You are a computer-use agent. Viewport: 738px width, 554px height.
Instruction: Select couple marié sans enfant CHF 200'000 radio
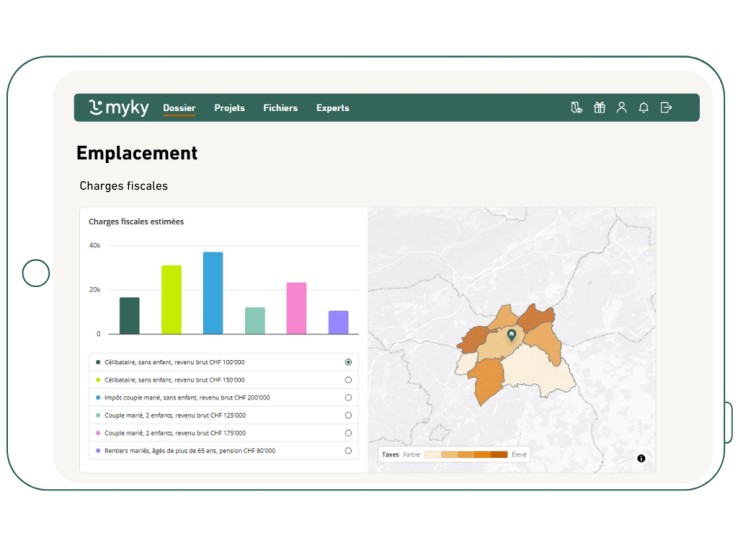(x=348, y=397)
